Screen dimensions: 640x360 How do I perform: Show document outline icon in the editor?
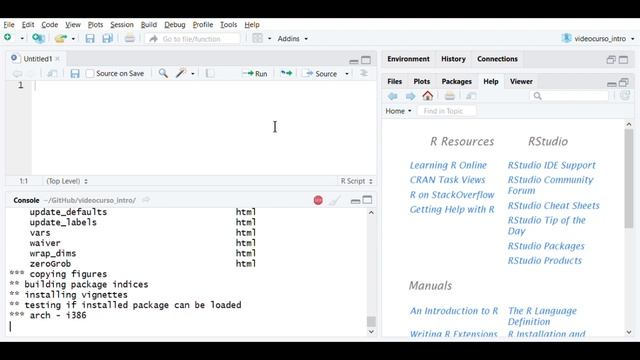(x=364, y=73)
